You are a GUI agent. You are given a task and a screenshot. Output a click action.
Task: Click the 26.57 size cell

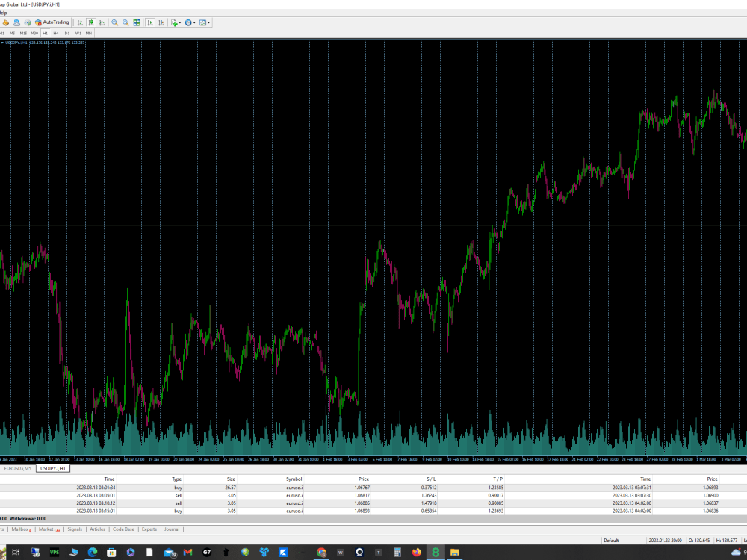231,488
